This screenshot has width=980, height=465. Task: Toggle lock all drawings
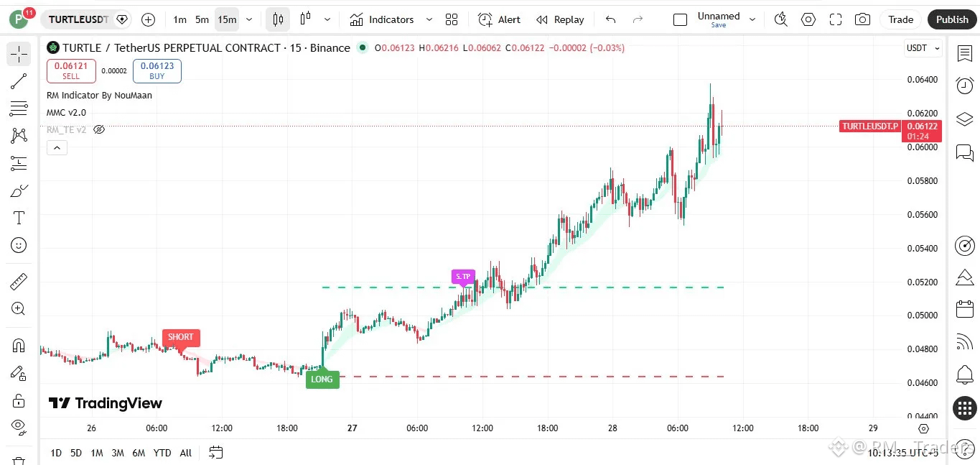click(x=19, y=400)
